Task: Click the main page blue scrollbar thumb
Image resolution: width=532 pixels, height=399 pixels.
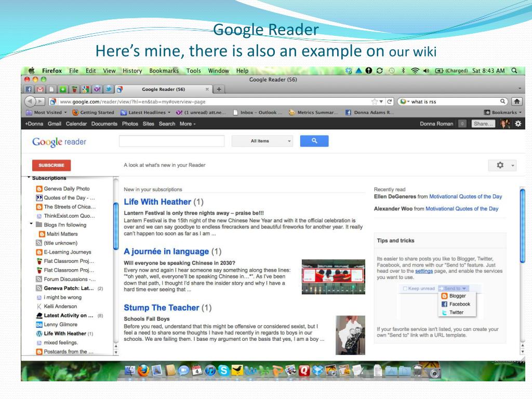Action: click(523, 225)
